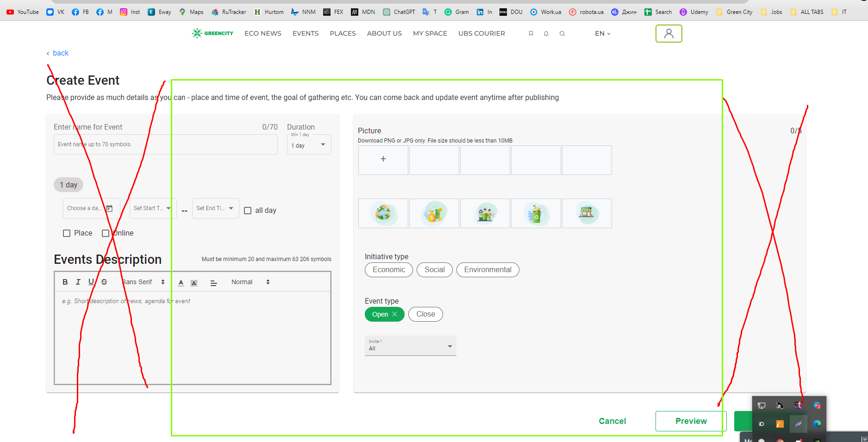Check the Online checkbox

click(x=106, y=233)
